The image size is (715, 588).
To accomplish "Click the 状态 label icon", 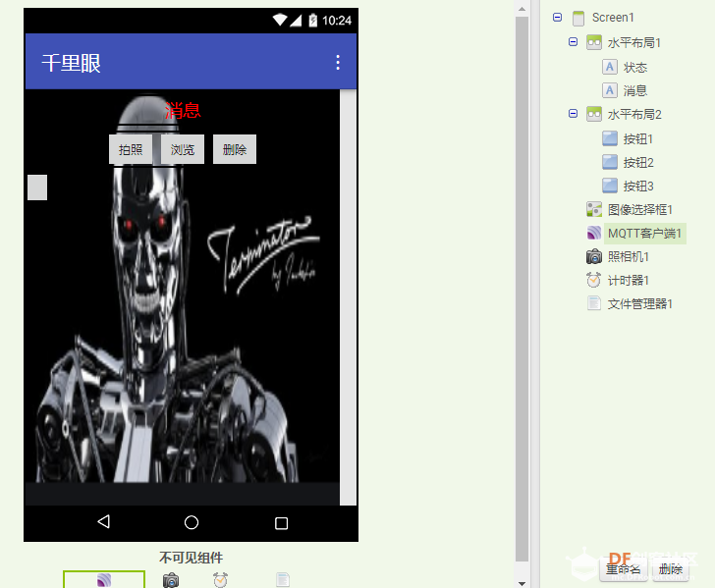I will (x=610, y=67).
